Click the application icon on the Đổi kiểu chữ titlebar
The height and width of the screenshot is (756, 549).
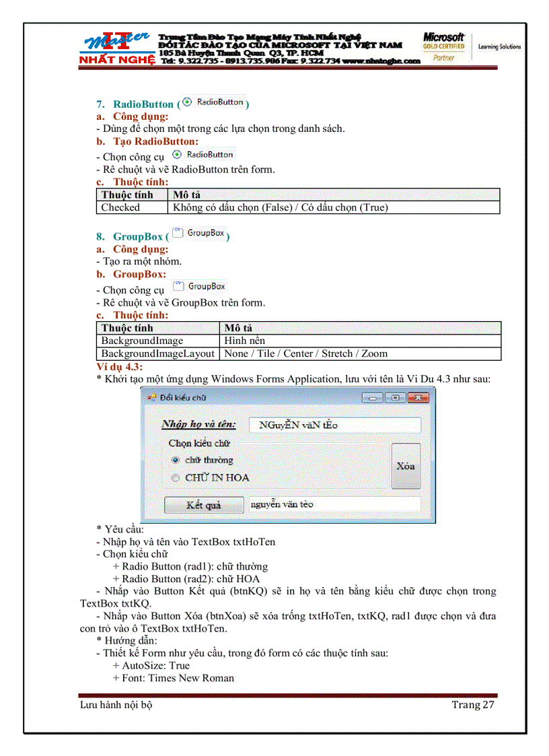(150, 398)
